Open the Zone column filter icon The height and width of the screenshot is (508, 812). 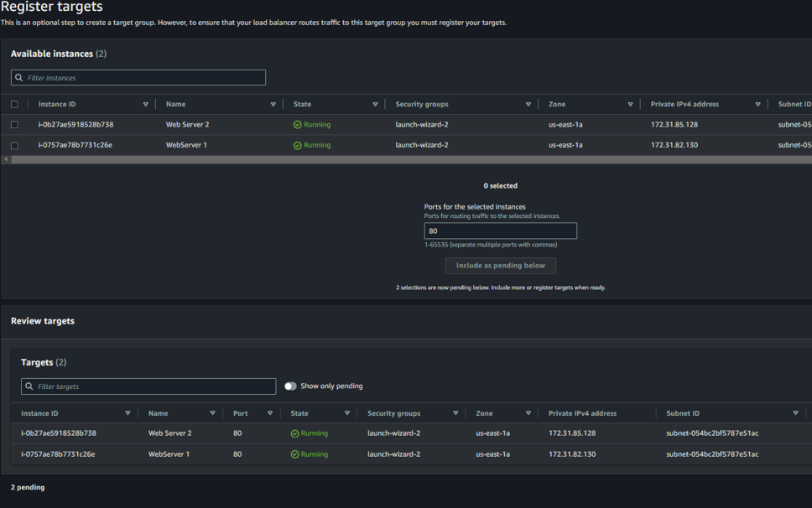[x=630, y=104]
